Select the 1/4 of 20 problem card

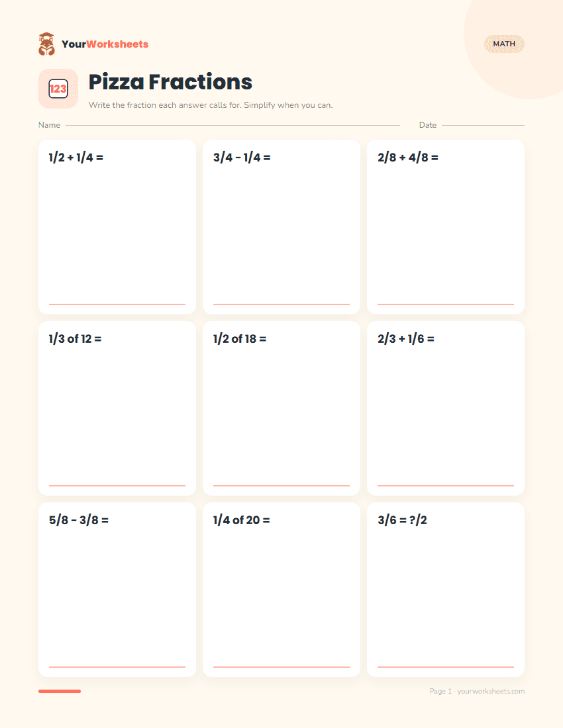click(281, 590)
